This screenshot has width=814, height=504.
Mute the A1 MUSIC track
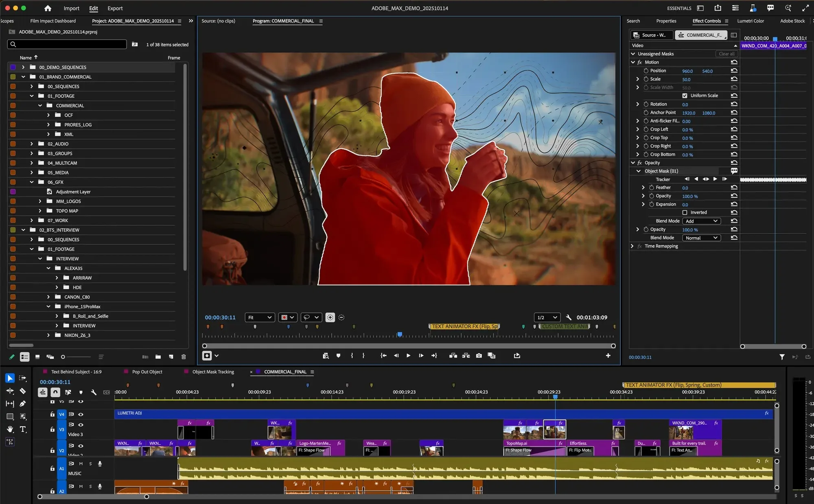[x=81, y=463]
